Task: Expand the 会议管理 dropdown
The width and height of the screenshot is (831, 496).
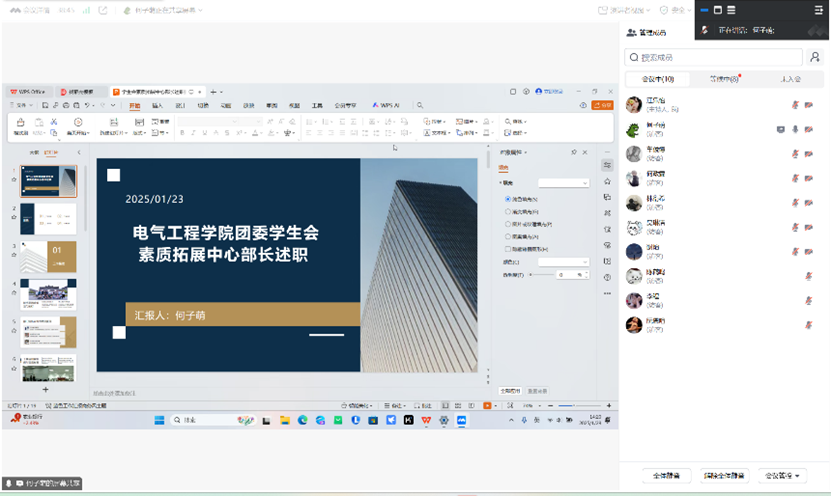Action: [781, 476]
